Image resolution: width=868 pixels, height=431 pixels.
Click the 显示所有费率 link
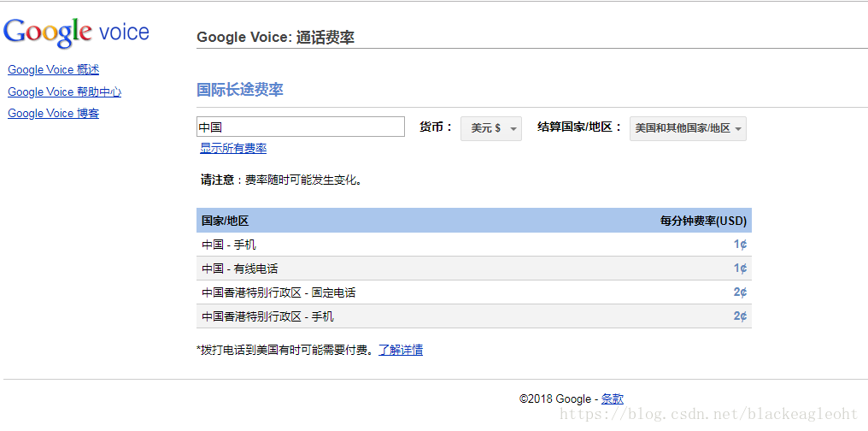(233, 149)
